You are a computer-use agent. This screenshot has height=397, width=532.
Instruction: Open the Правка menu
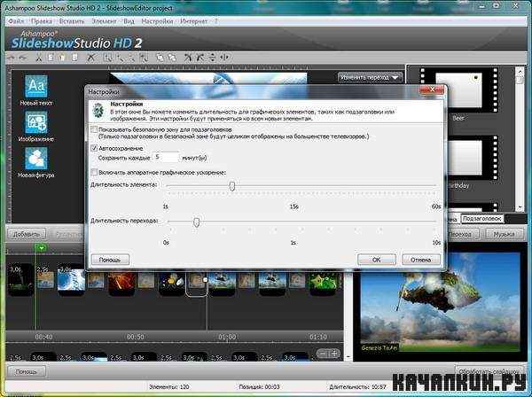click(x=42, y=21)
